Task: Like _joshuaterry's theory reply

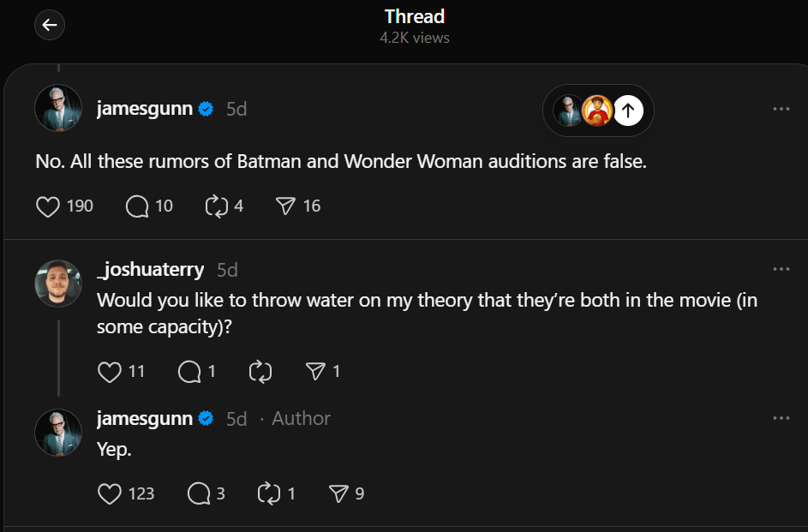Action: pos(110,371)
